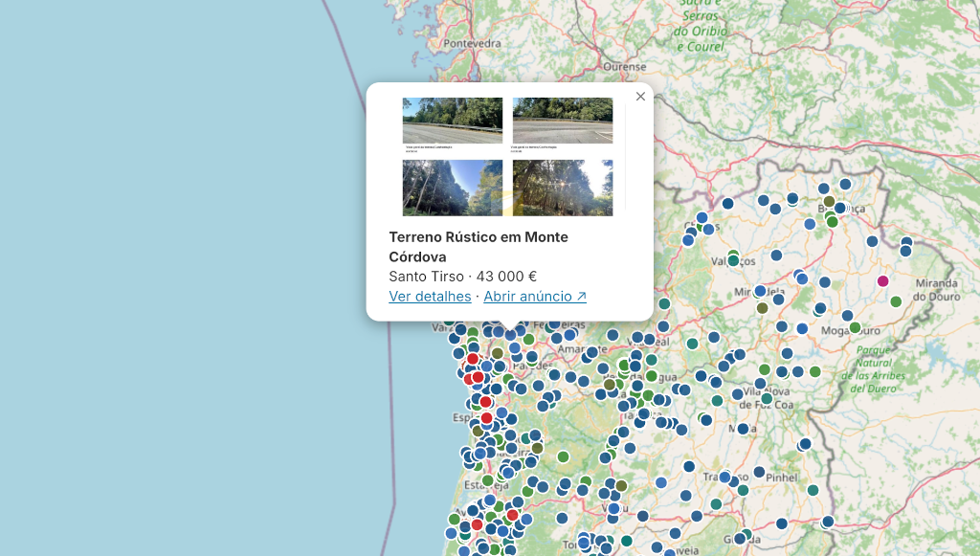Click the teal marker east of Pinhel

pyautogui.click(x=813, y=490)
